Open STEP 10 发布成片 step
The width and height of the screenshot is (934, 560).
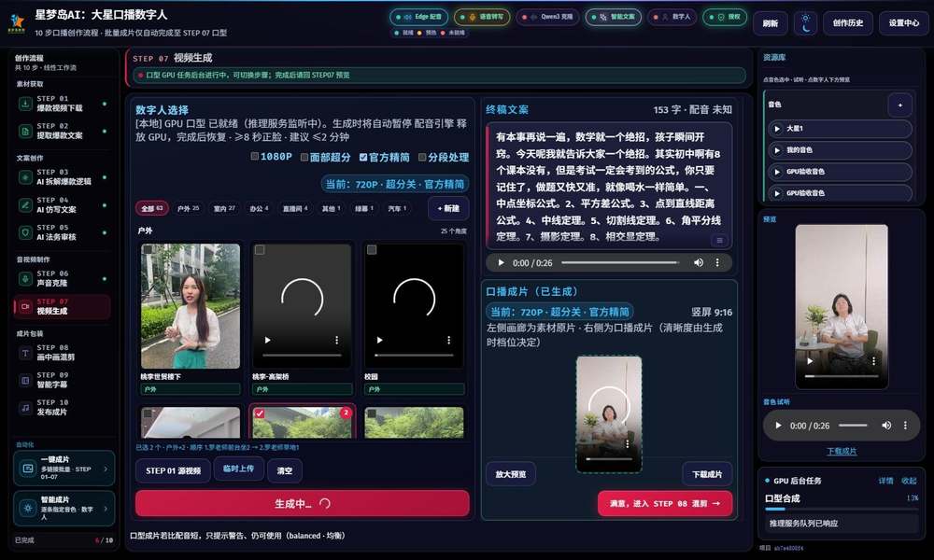point(63,407)
